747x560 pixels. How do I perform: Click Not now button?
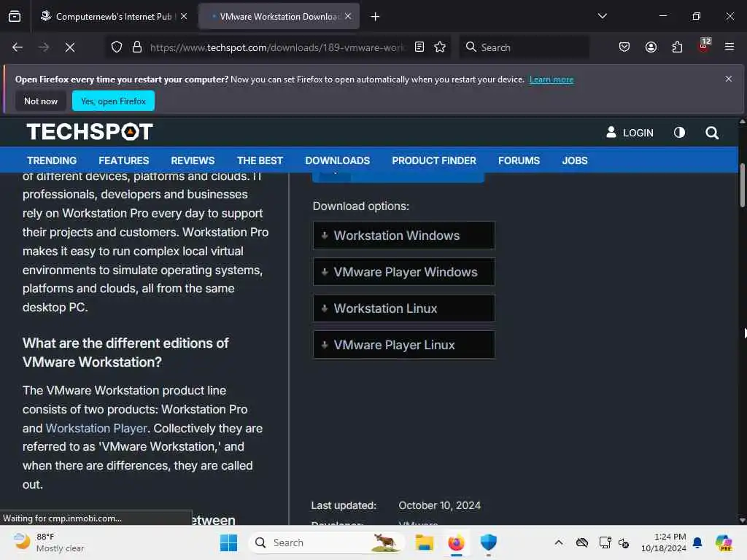(x=41, y=101)
